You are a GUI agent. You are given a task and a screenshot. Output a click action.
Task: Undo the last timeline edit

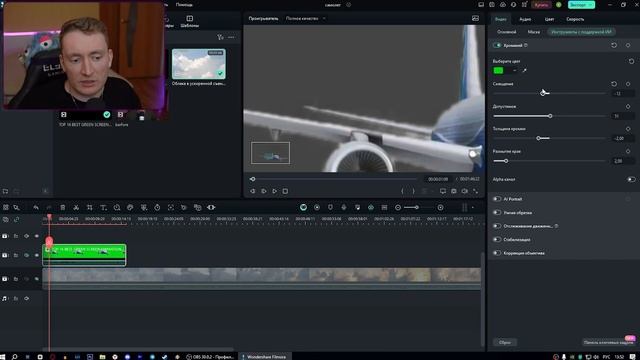pos(36,207)
